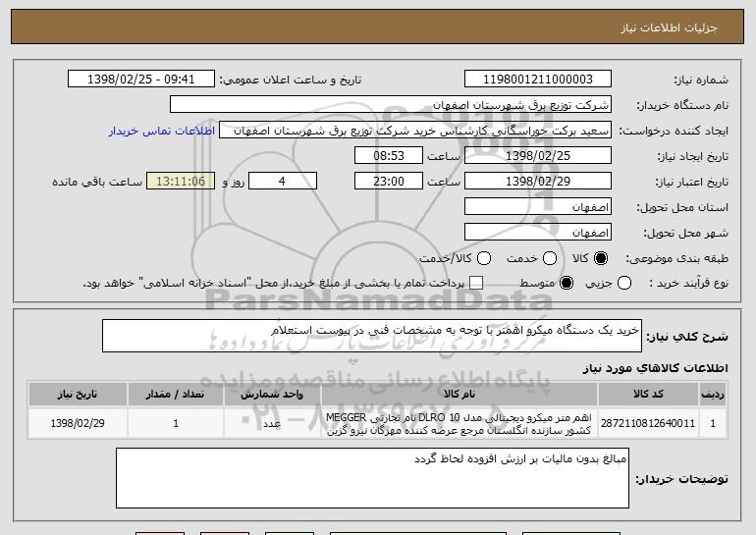Image resolution: width=756 pixels, height=535 pixels.
Task: Click the validity time field 23:00
Action: pyautogui.click(x=389, y=182)
